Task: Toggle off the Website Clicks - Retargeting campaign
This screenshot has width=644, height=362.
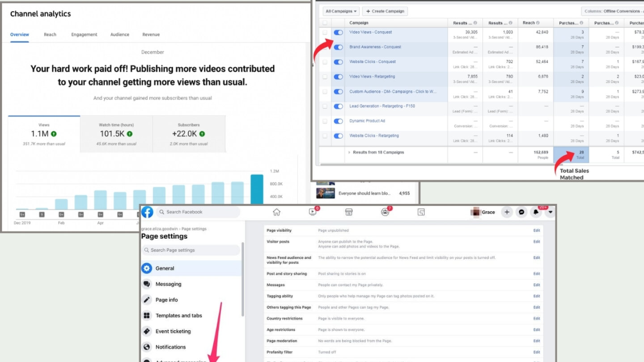Action: 339,136
